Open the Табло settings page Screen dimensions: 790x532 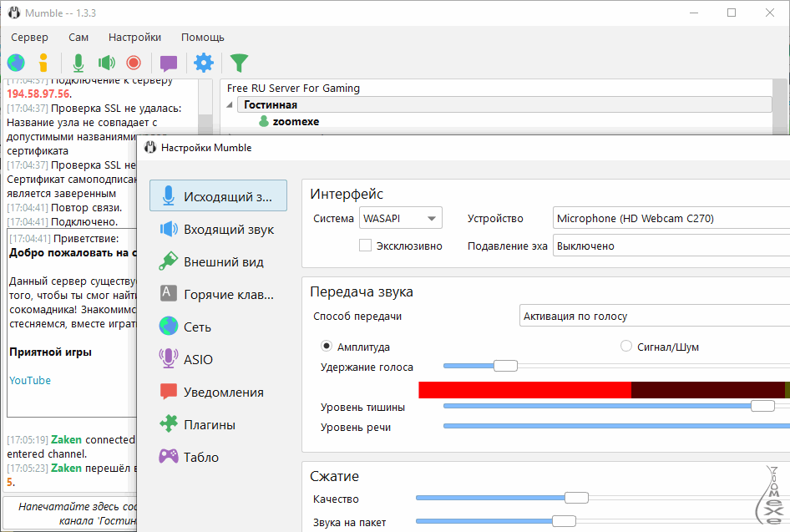point(218,457)
